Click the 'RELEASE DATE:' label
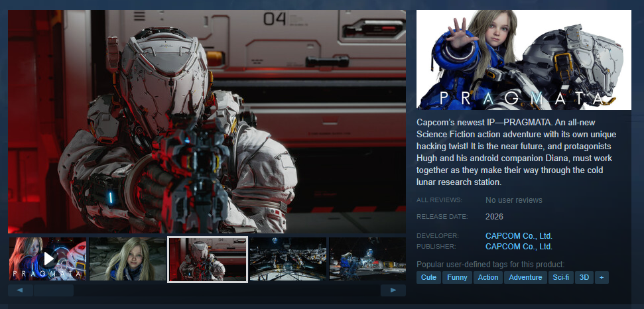This screenshot has width=644, height=309. pos(442,217)
